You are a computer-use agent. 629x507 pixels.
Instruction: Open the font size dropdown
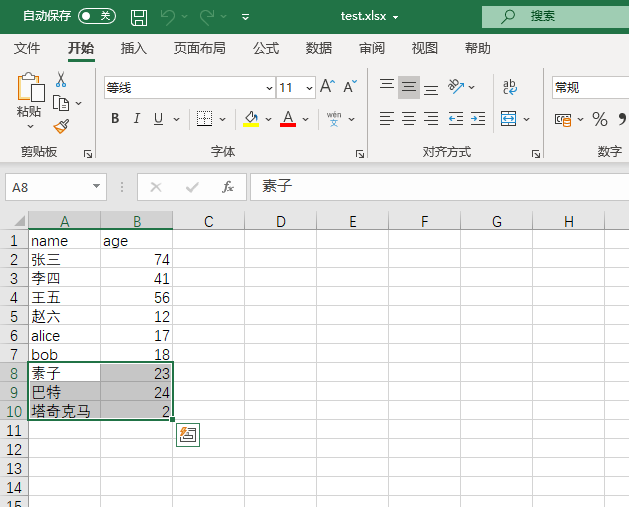tap(309, 88)
